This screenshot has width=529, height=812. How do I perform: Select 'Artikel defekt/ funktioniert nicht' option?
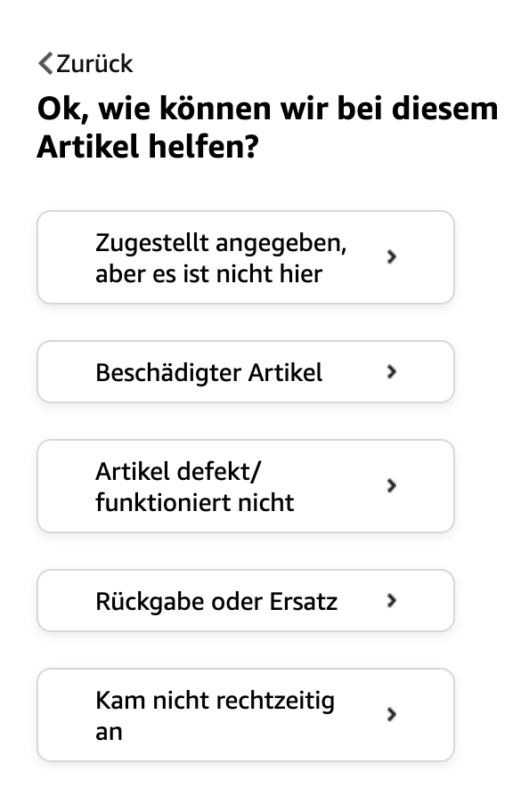[246, 486]
